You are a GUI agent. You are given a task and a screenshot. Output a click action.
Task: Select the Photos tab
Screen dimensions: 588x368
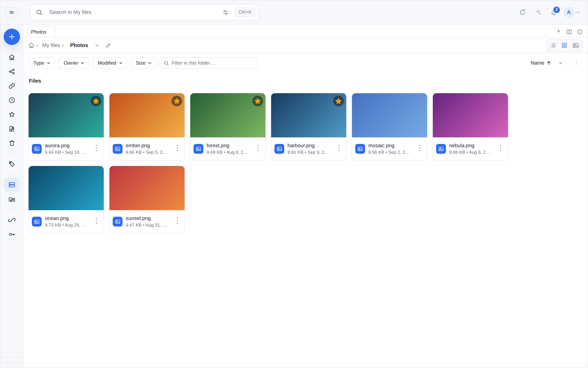point(41,32)
